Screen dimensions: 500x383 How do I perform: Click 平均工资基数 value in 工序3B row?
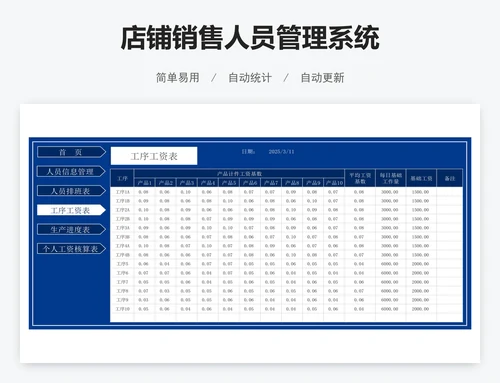click(x=359, y=237)
